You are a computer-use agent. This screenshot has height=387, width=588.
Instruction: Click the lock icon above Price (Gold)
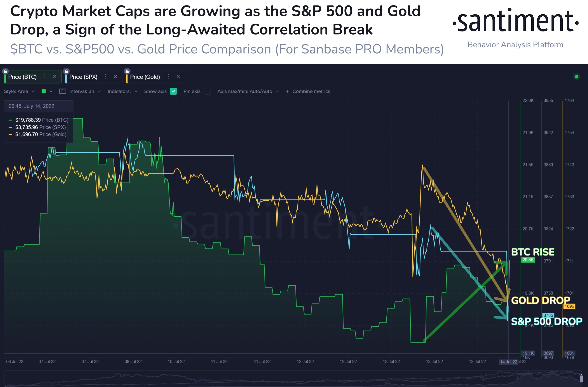tap(127, 71)
